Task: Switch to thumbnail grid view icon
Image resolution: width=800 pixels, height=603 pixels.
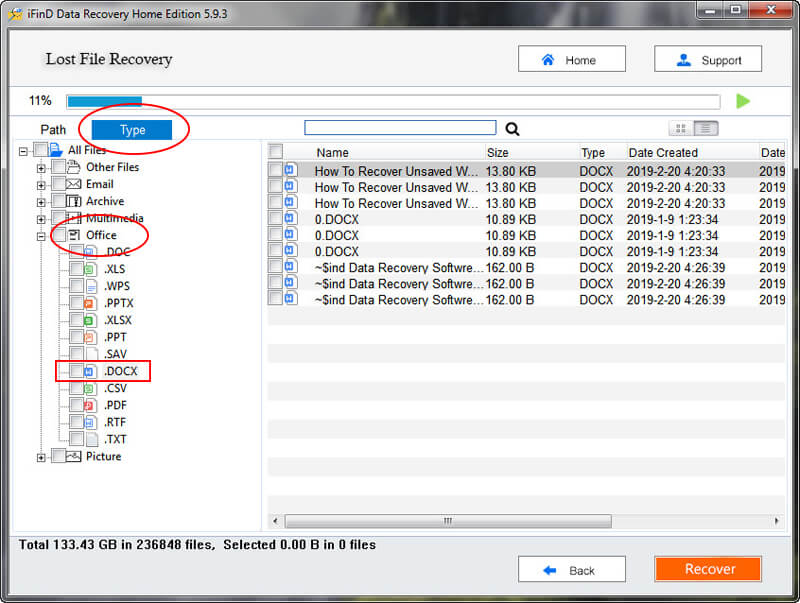Action: 681,129
